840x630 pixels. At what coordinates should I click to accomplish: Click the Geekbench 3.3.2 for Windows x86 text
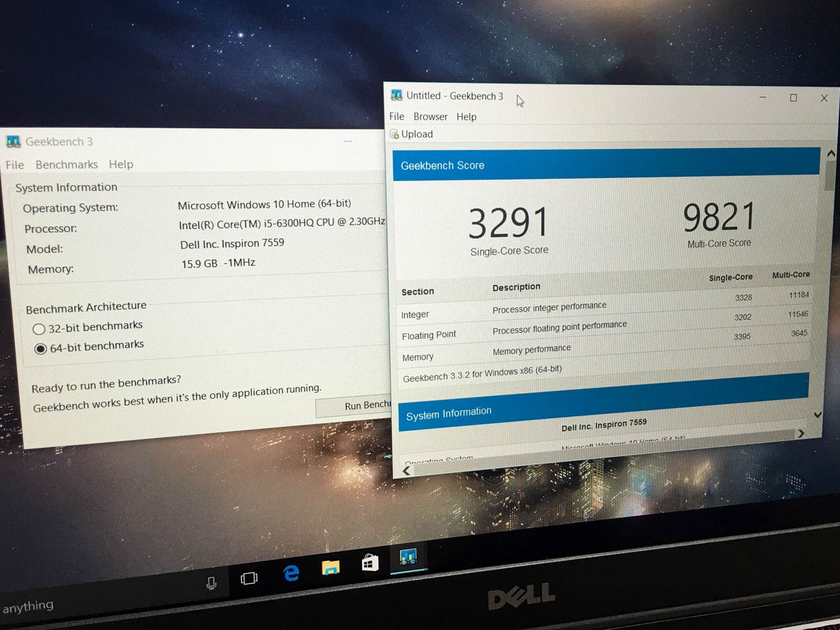(482, 373)
